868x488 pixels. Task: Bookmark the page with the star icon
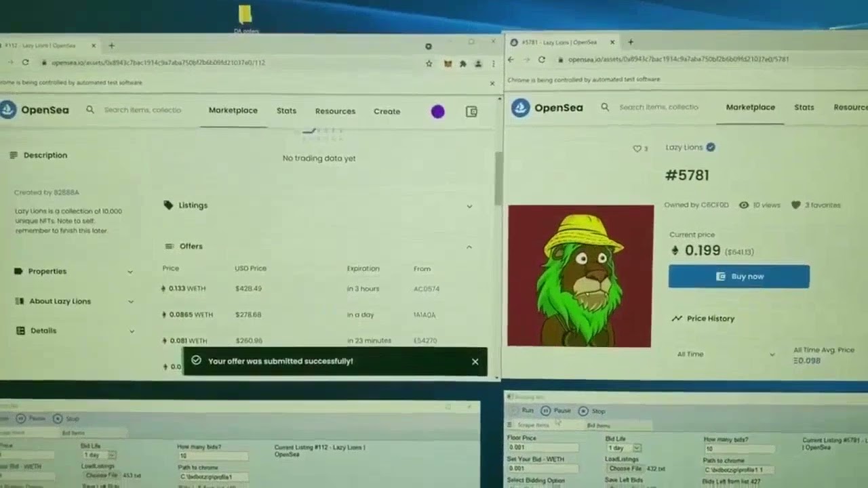(429, 64)
